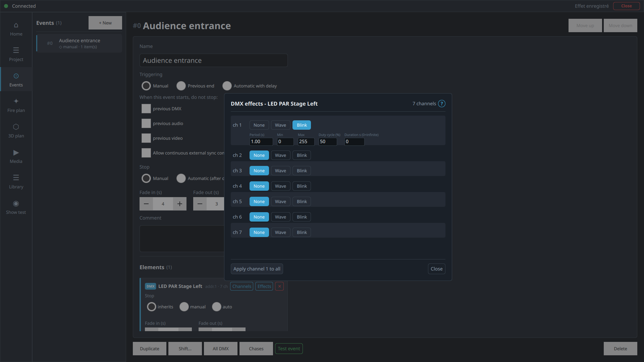Open the 3D plan sidebar icon

click(x=16, y=131)
